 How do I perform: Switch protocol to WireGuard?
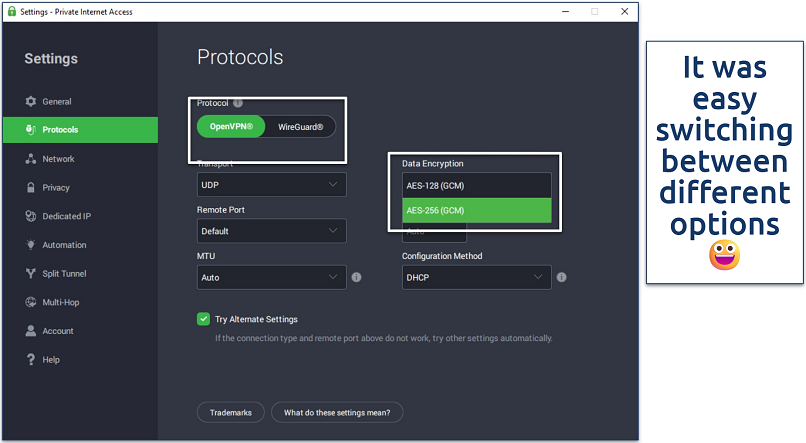click(x=301, y=126)
